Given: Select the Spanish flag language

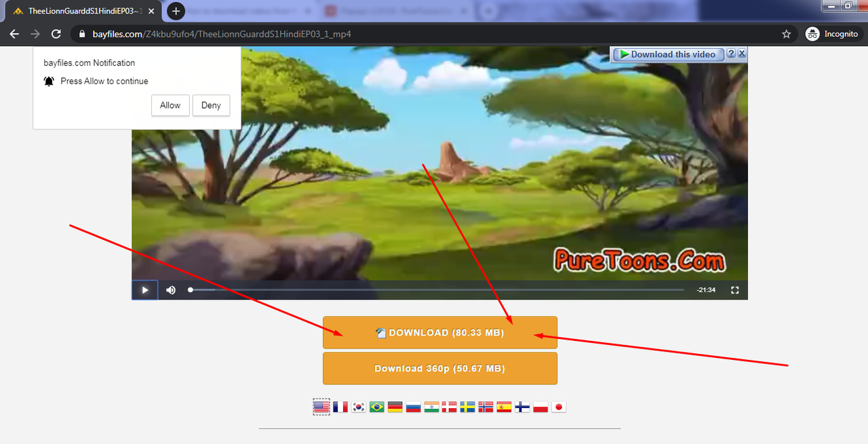Looking at the screenshot, I should (504, 407).
